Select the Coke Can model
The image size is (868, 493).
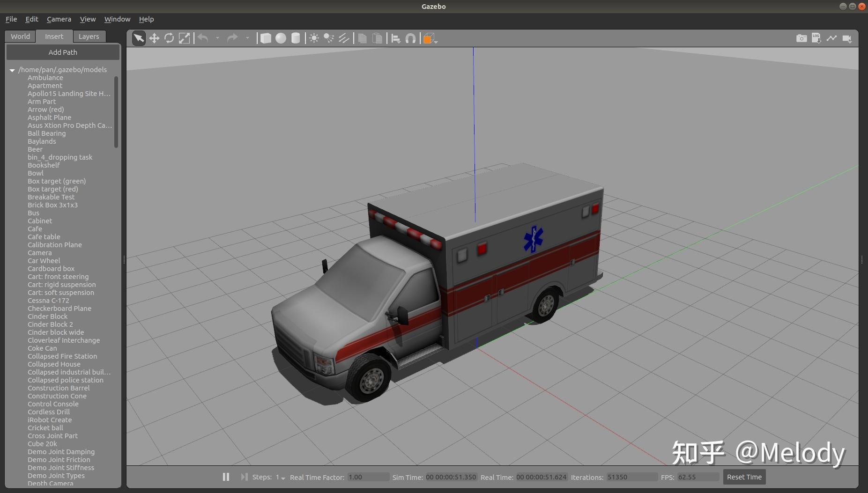[42, 348]
